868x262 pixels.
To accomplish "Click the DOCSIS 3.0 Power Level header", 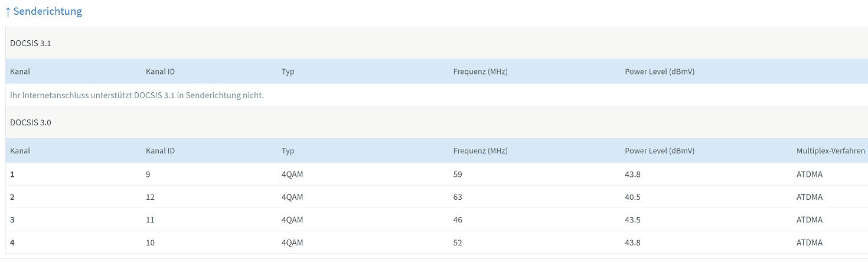I will tap(660, 151).
